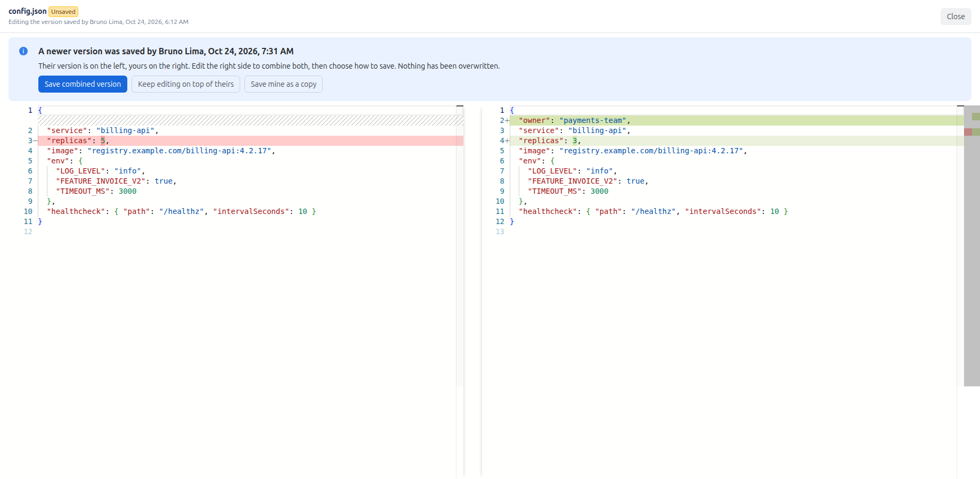Click the healthcheck line in the left pane
This screenshot has height=479, width=980.
(181, 212)
